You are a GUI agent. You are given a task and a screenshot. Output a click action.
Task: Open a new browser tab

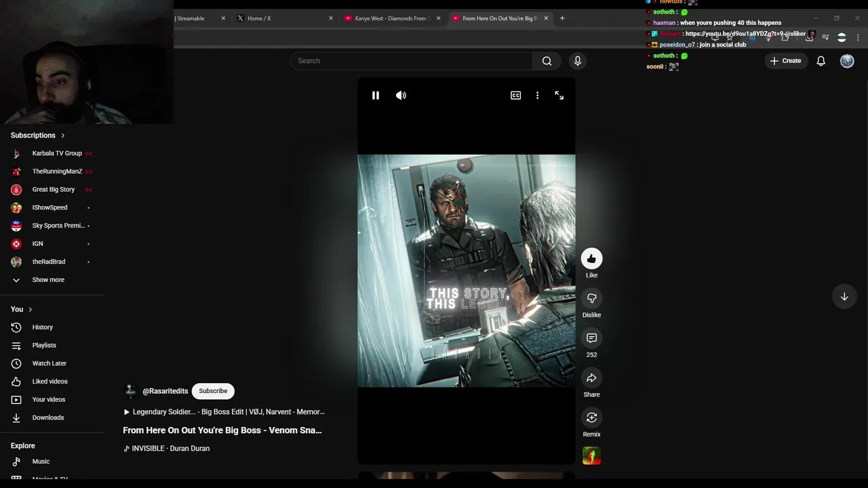coord(562,18)
